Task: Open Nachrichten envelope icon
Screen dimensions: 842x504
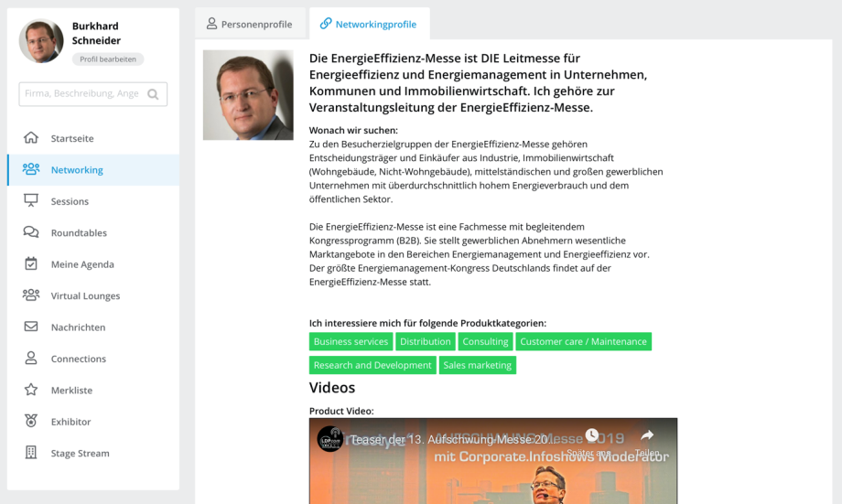Action: 31,327
